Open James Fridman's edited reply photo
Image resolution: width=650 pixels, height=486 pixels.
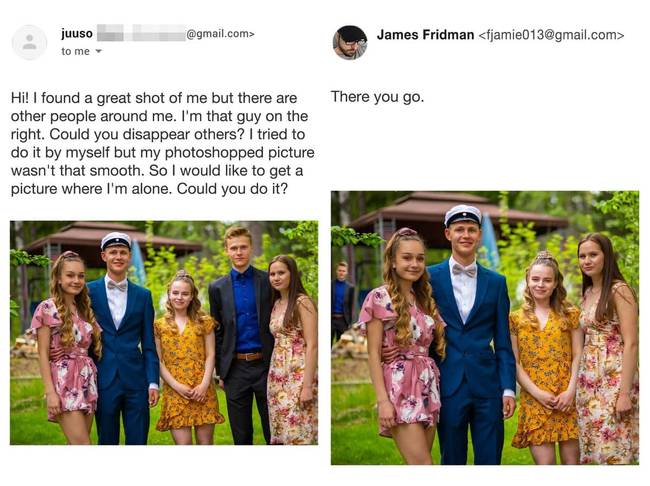pos(485,328)
